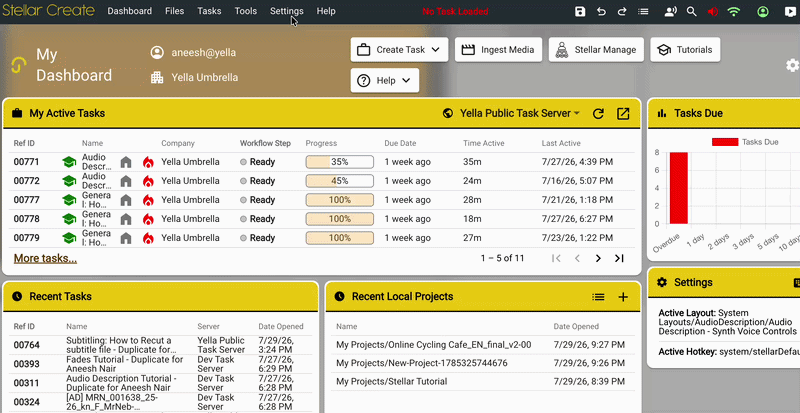Open the Tools menu
Image resolution: width=800 pixels, height=413 pixels.
pos(246,11)
